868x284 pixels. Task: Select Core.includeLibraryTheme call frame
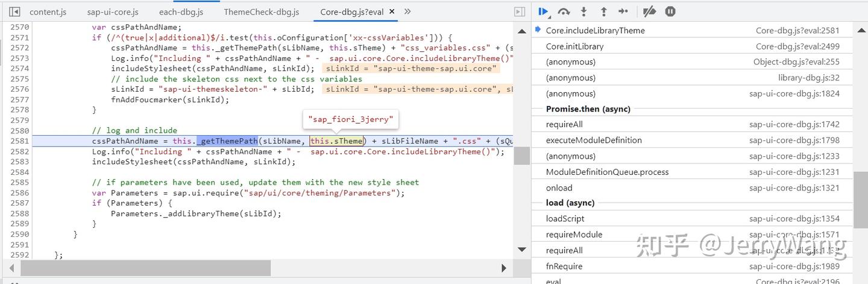(692, 30)
